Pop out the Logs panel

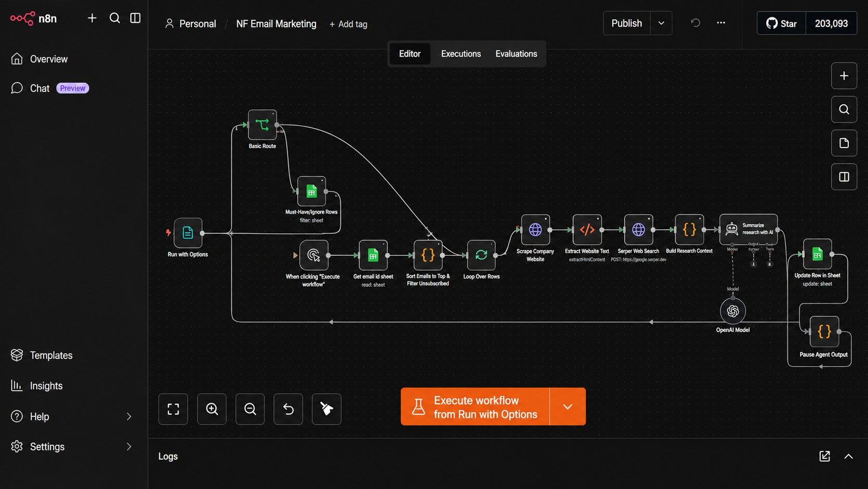(x=824, y=456)
